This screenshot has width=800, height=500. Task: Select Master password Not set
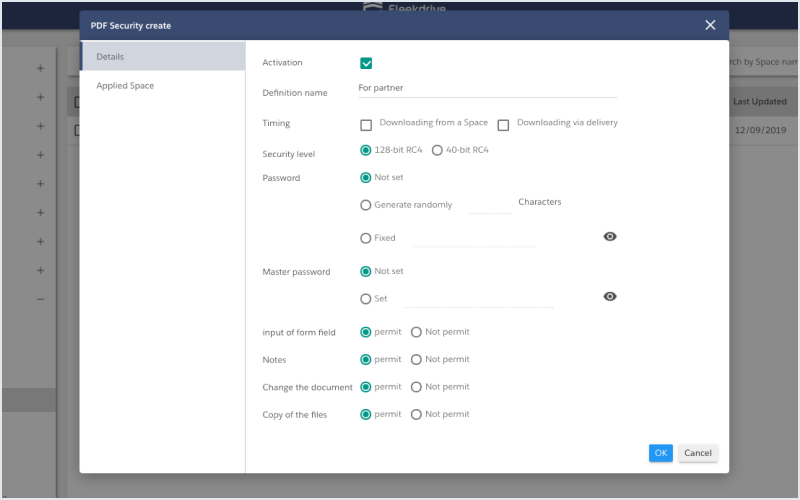[x=365, y=271]
